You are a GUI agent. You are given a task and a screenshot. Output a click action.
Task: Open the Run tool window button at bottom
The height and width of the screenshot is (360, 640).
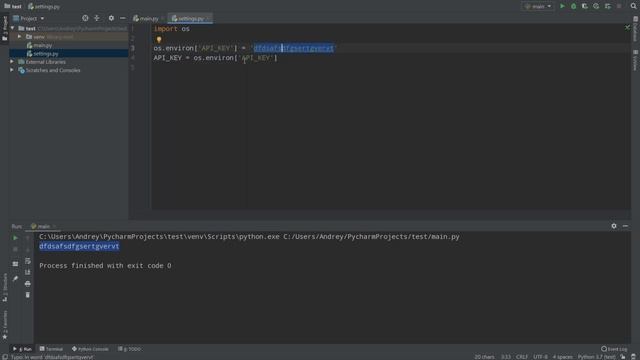22,349
